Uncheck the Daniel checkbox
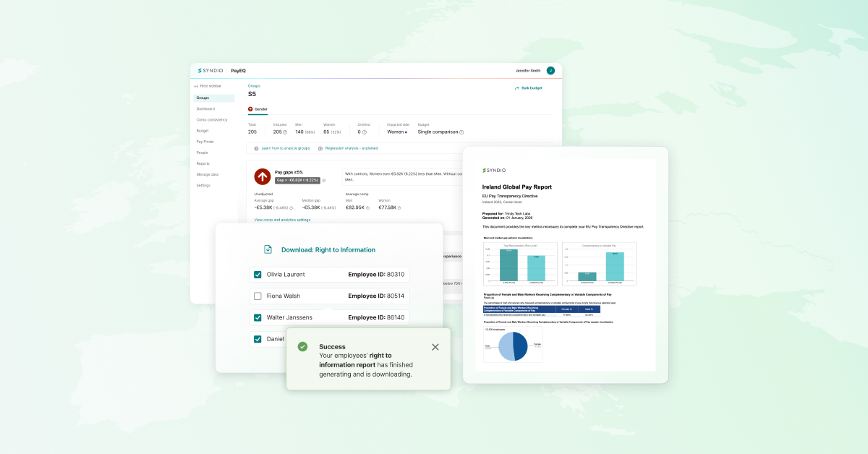 point(258,338)
